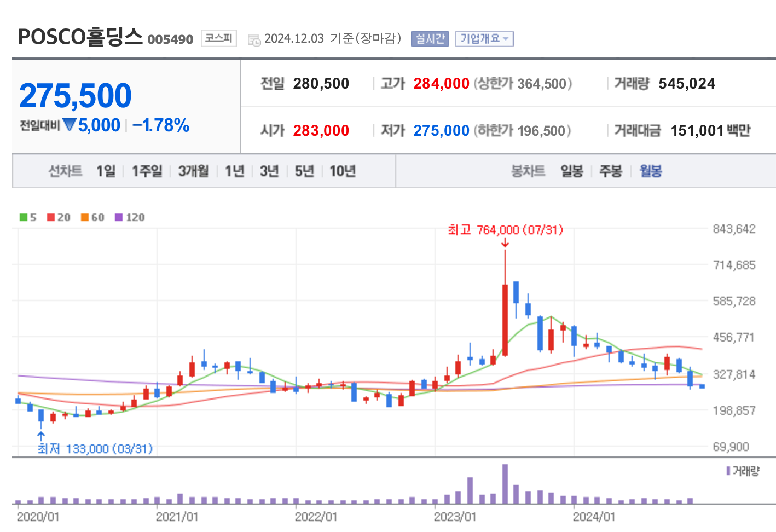The height and width of the screenshot is (532, 776).
Task: Switch to 월봉 monthly candle chart
Action: (651, 171)
